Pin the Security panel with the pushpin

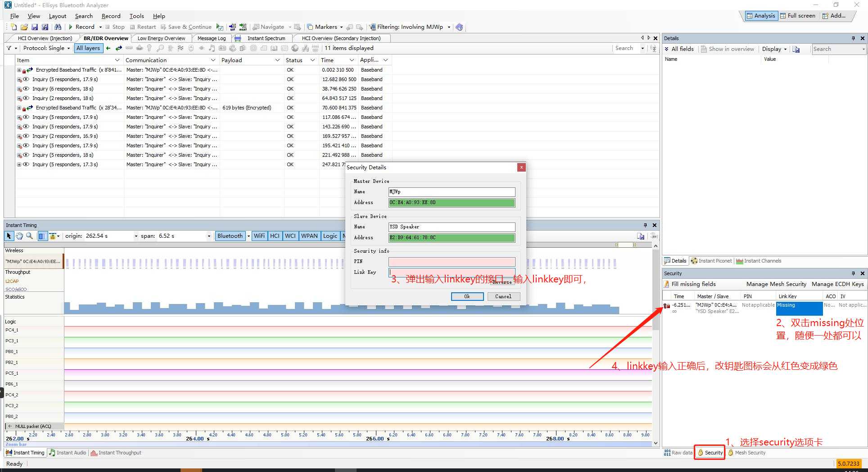[853, 273]
